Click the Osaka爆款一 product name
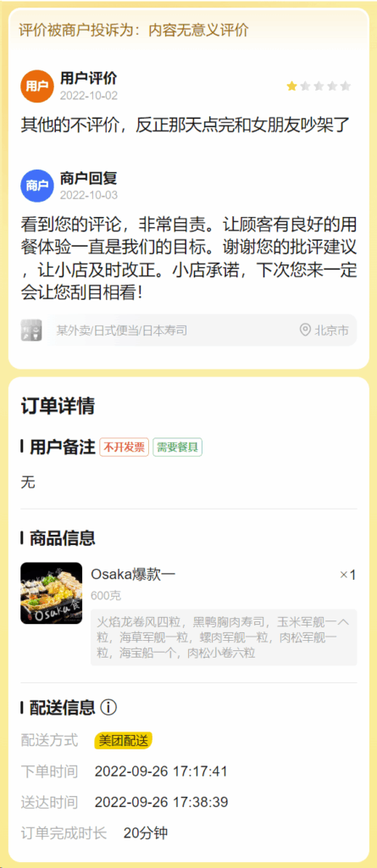377x868 pixels. 133,575
